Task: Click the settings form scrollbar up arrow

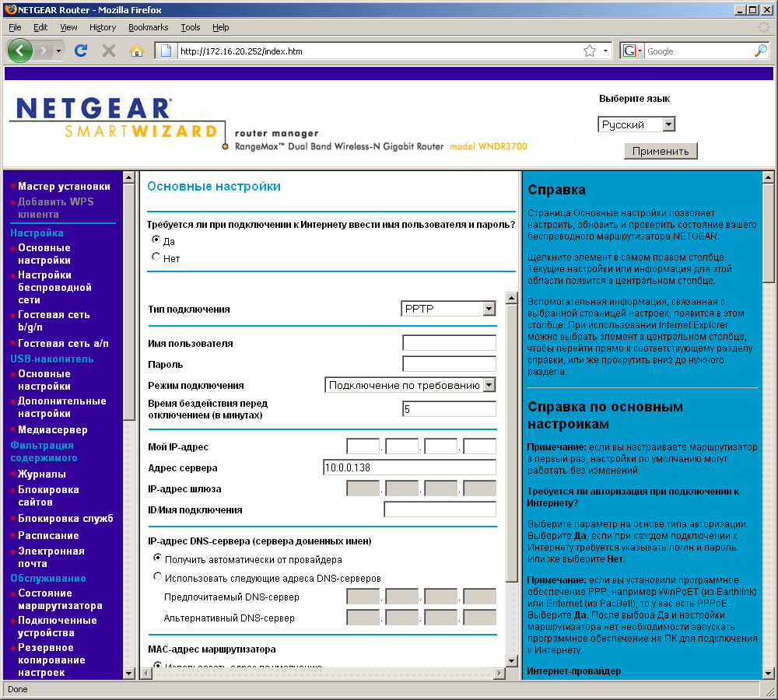Action: point(512,298)
